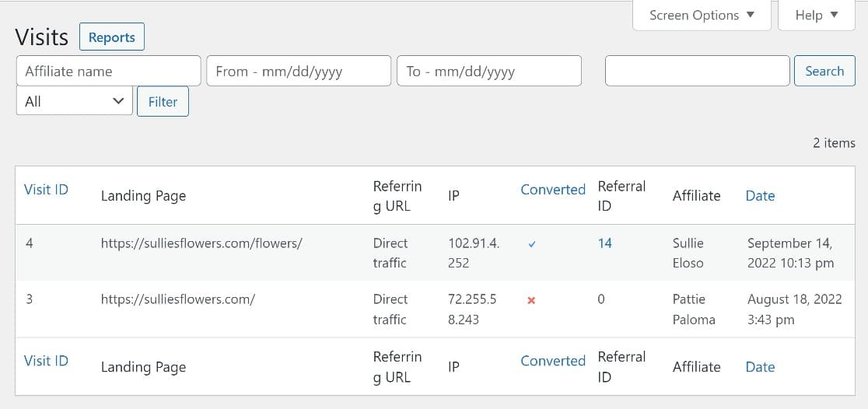Click the red not-converted X icon
Image resolution: width=868 pixels, height=409 pixels.
tap(531, 300)
